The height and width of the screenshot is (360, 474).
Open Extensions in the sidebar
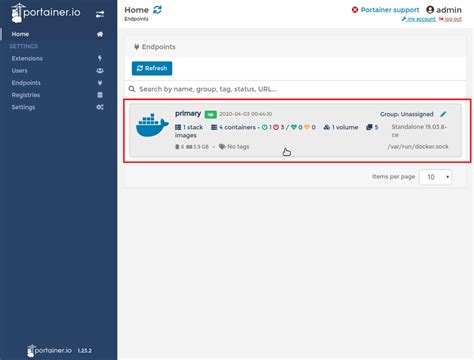27,58
